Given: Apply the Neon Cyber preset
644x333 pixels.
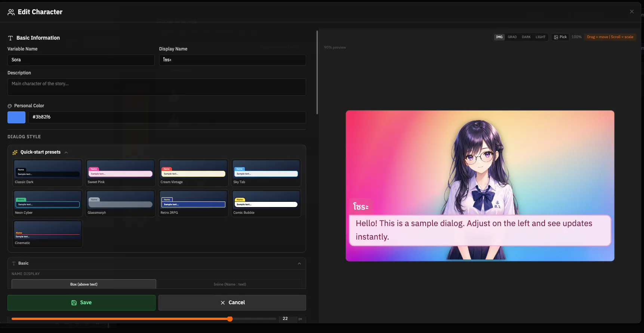Looking at the screenshot, I should coord(47,203).
